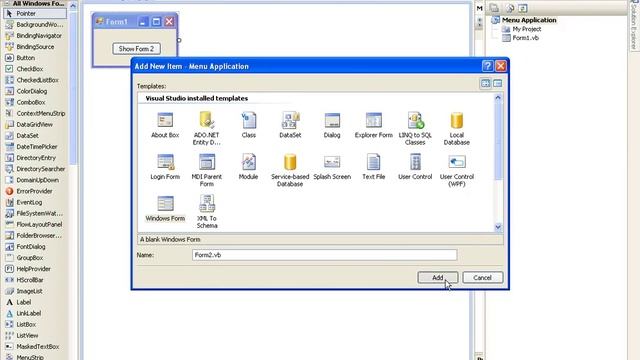
Task: Select FontDialog in the Toolbox
Action: tap(35, 247)
